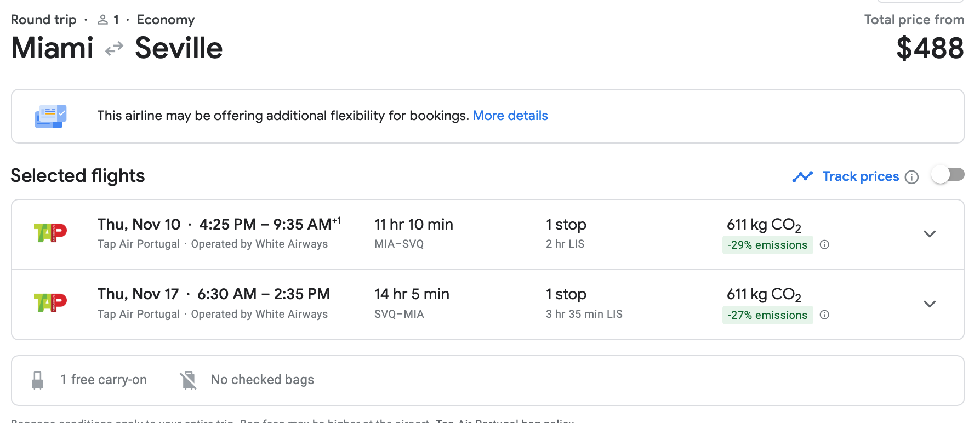Click the no checked bags icon
980x423 pixels.
(x=188, y=380)
